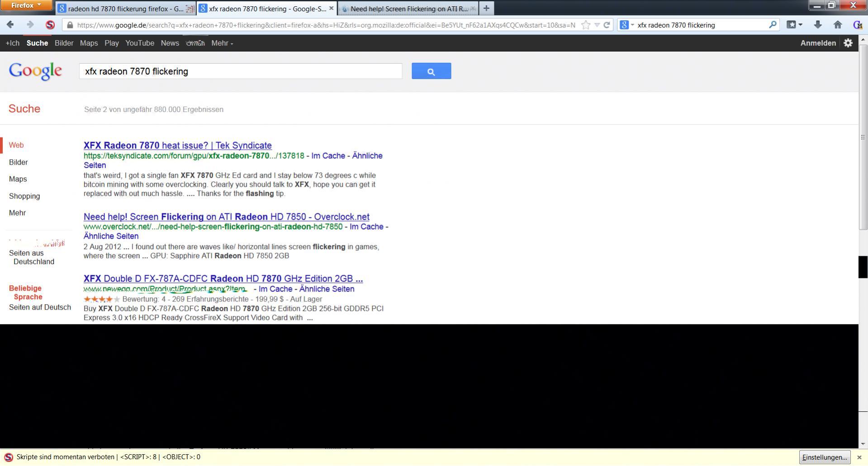Select Shopping in the left sidebar
The height and width of the screenshot is (466, 868).
(x=24, y=196)
